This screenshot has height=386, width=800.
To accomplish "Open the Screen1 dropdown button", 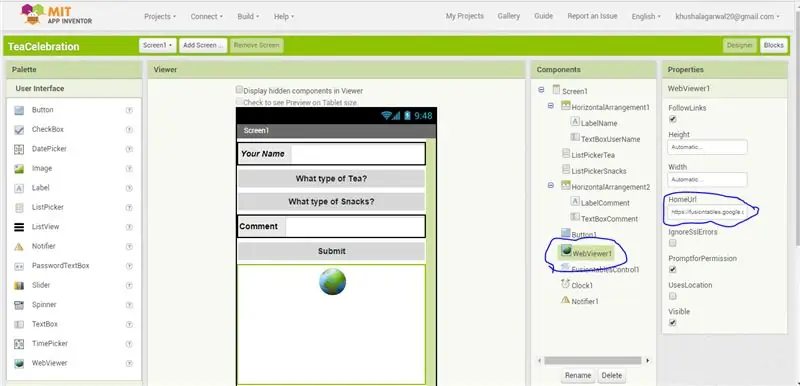I will (x=158, y=45).
